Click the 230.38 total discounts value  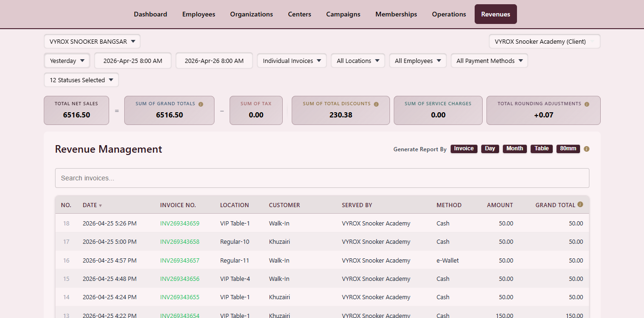click(341, 115)
